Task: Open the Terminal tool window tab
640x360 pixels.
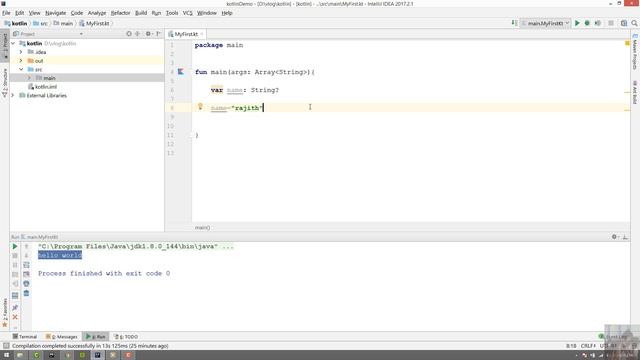Action: tap(24, 337)
